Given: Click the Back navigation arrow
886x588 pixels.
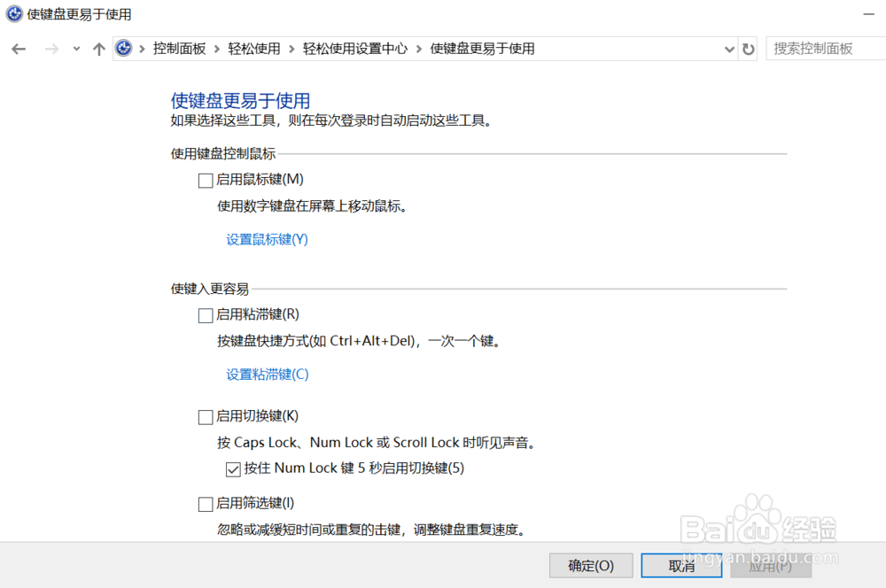Looking at the screenshot, I should tap(19, 49).
